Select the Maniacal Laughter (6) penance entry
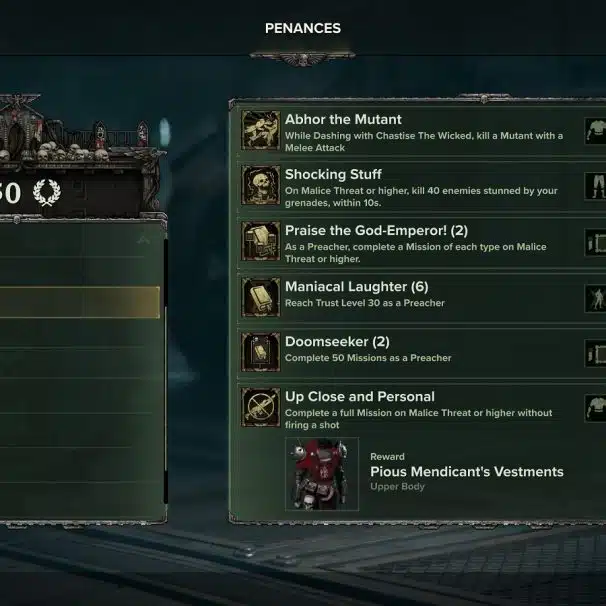606x606 pixels. 356,287
